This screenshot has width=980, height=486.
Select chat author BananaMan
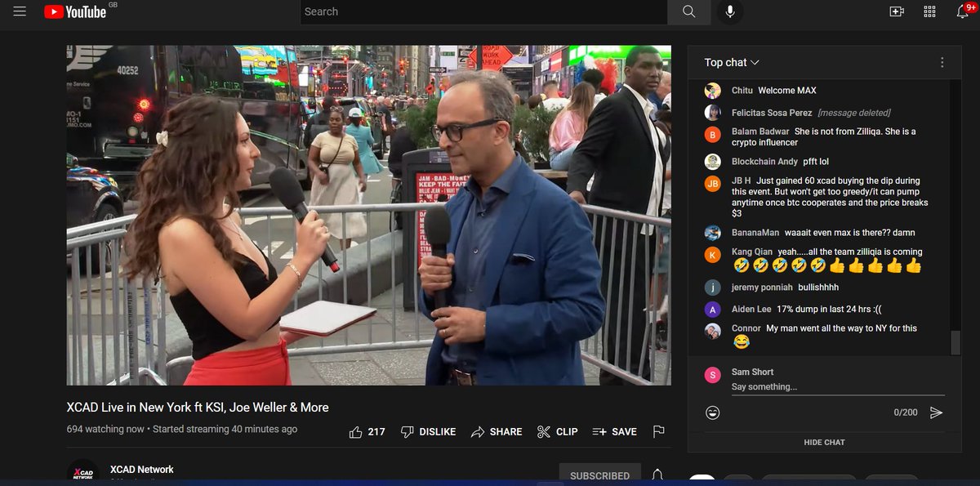pos(755,233)
